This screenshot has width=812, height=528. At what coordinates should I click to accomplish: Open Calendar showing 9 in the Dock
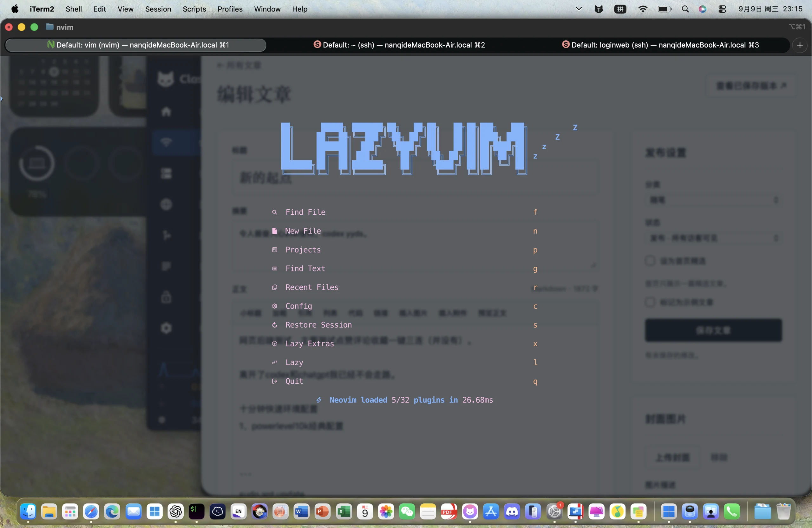click(x=365, y=511)
